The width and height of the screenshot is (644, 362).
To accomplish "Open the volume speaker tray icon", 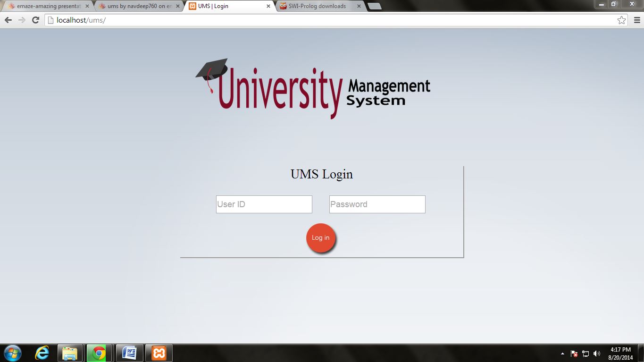I will tap(597, 354).
